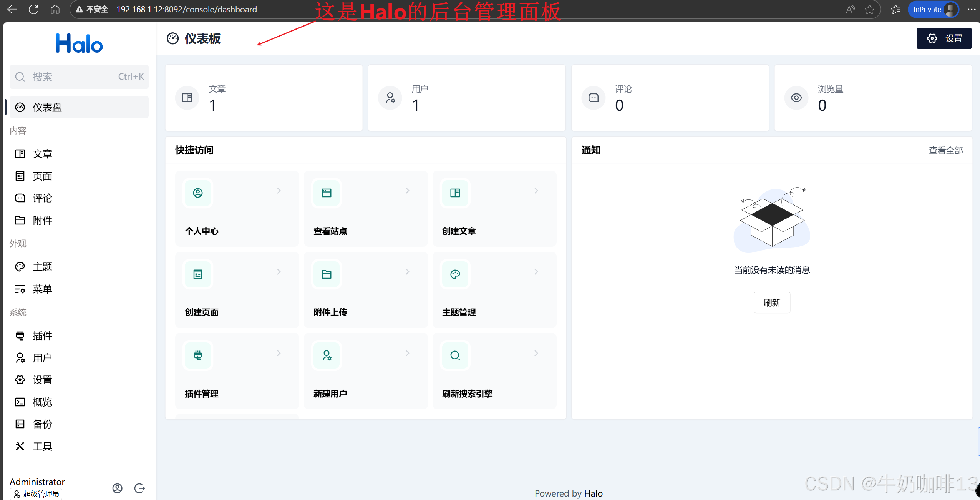Viewport: 980px width, 500px height.
Task: Click the 个人中心 quick access icon
Action: coord(198,193)
